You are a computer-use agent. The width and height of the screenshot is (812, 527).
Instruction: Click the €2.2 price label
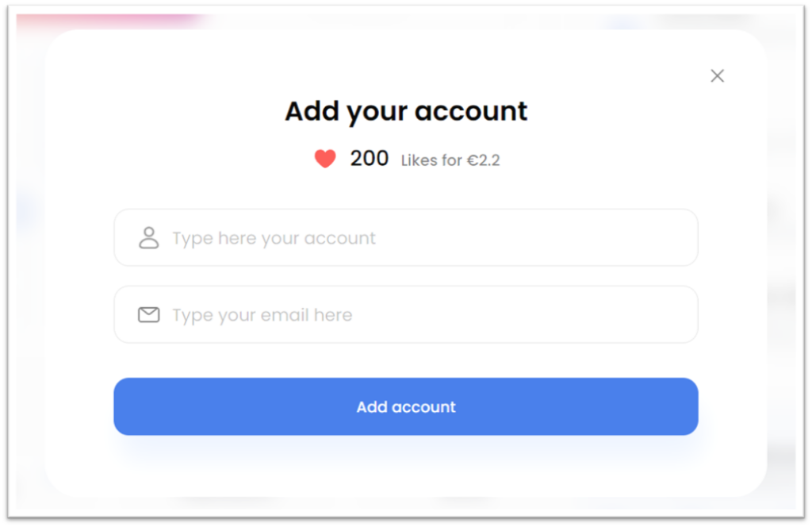point(484,160)
